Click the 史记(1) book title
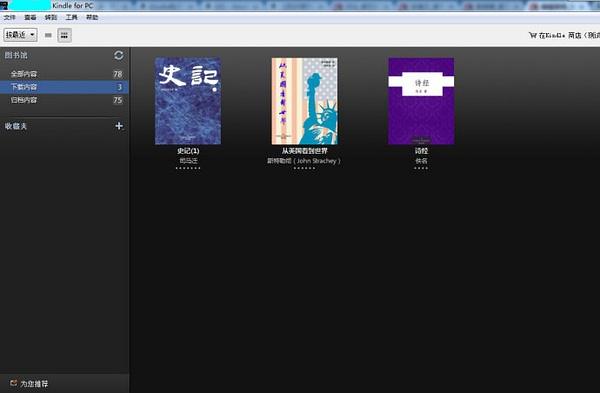The width and height of the screenshot is (600, 393). click(x=188, y=151)
